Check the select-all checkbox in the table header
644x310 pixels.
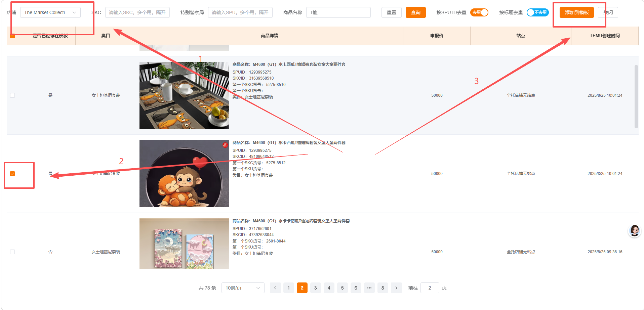pos(12,36)
